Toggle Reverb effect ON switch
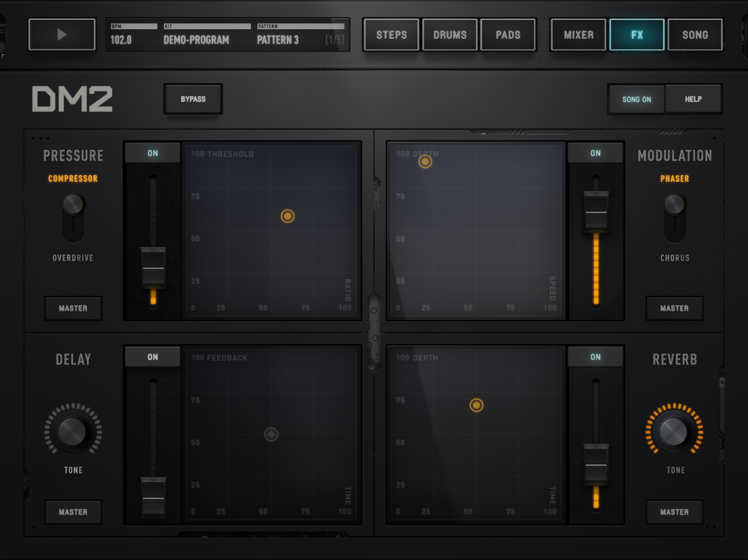Viewport: 748px width, 560px height. tap(595, 357)
